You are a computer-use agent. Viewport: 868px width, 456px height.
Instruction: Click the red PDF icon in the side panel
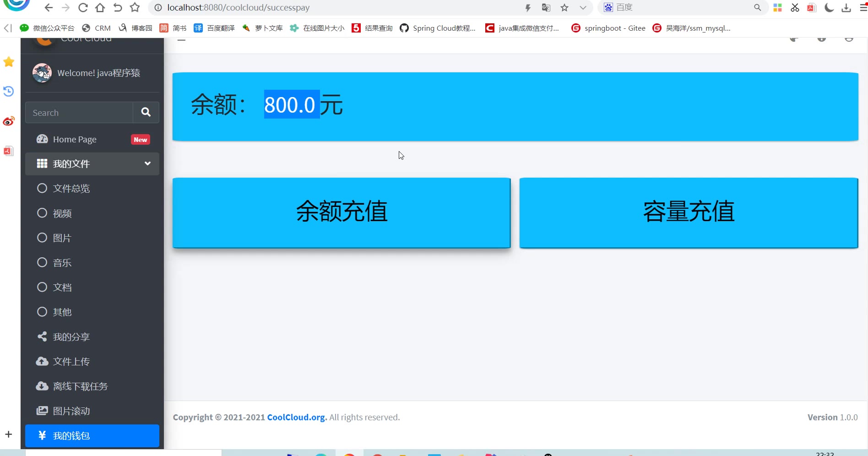point(9,151)
